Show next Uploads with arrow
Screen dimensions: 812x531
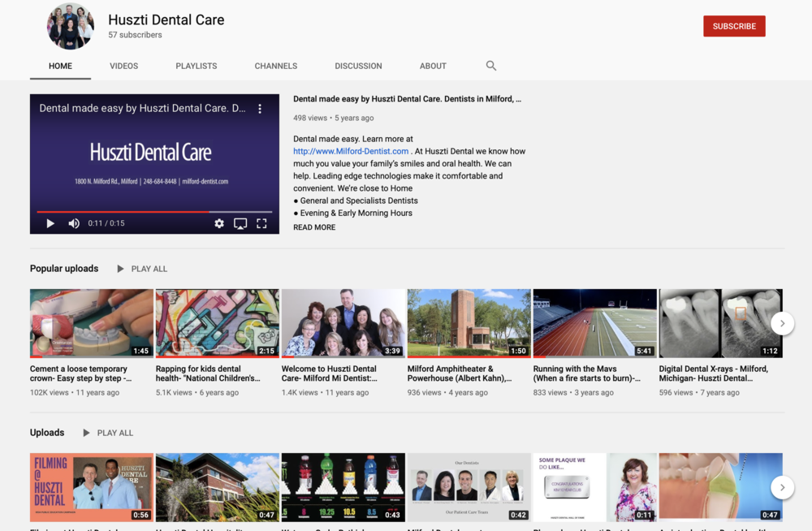[x=782, y=487]
